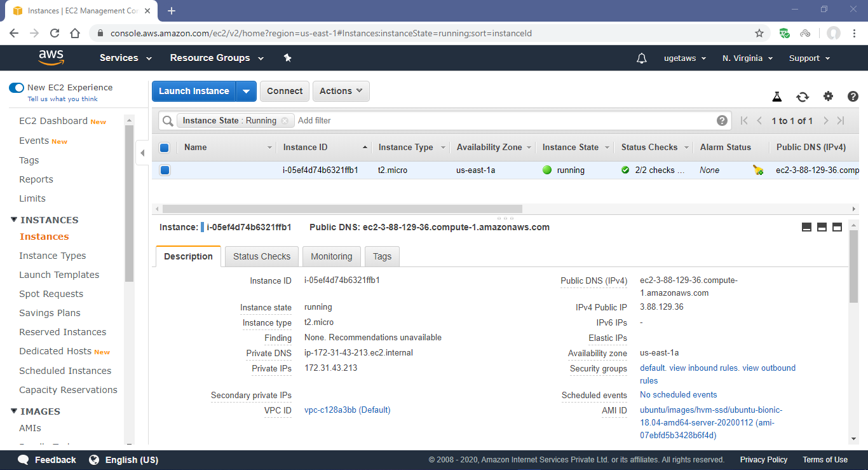The image size is (868, 470).
Task: Open the Launch Instance dropdown arrow
Action: click(246, 91)
